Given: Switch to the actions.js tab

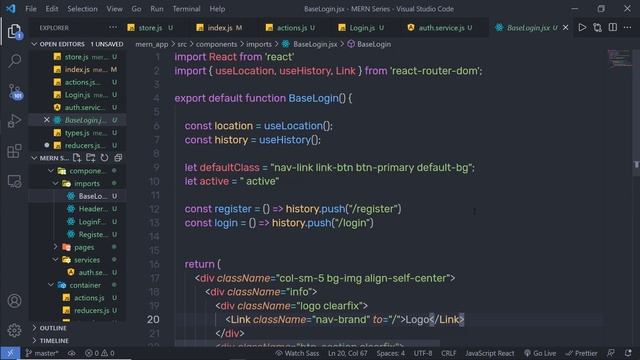Looking at the screenshot, I should (291, 27).
